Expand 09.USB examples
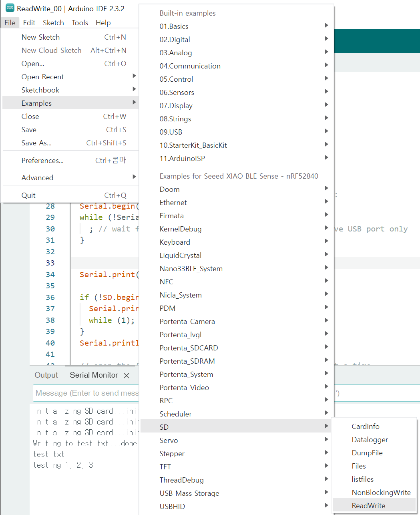This screenshot has width=420, height=515. (x=237, y=132)
